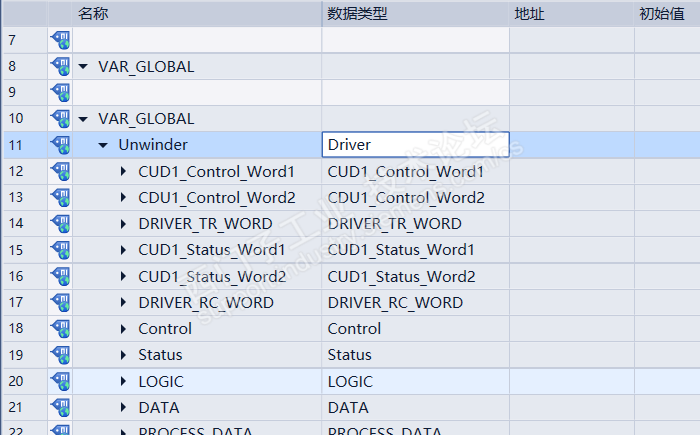The image size is (700, 435).
Task: Click the variable icon in row 11
Action: pyautogui.click(x=60, y=145)
